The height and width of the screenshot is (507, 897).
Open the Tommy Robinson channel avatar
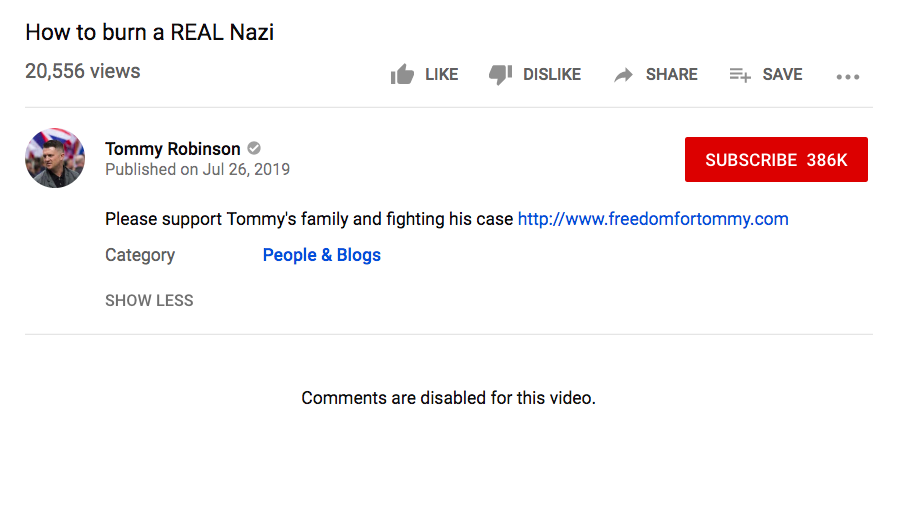click(55, 158)
